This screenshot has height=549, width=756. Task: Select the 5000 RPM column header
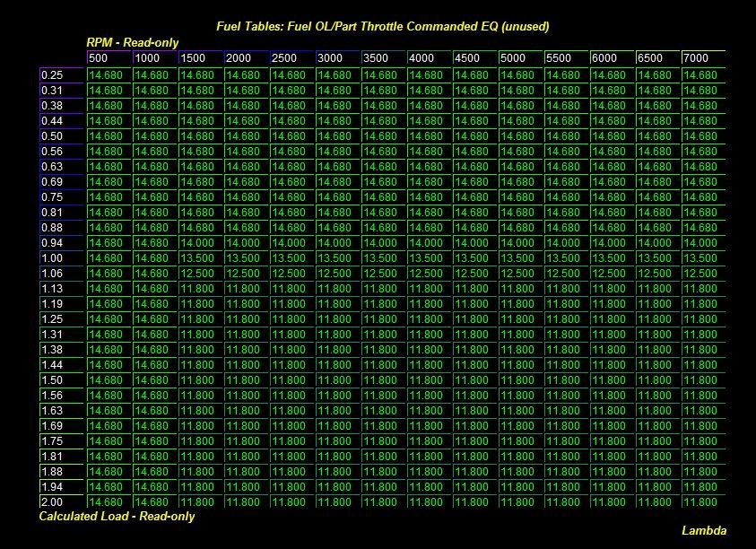tap(520, 58)
